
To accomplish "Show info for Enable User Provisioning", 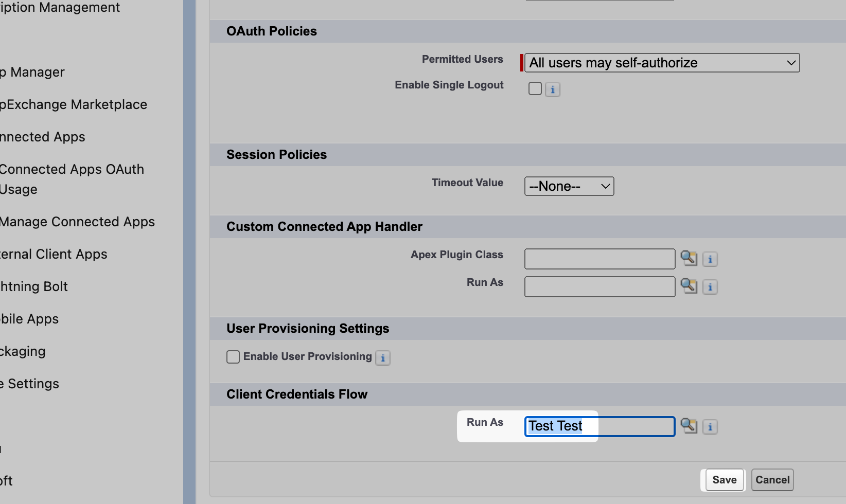I will click(x=383, y=358).
